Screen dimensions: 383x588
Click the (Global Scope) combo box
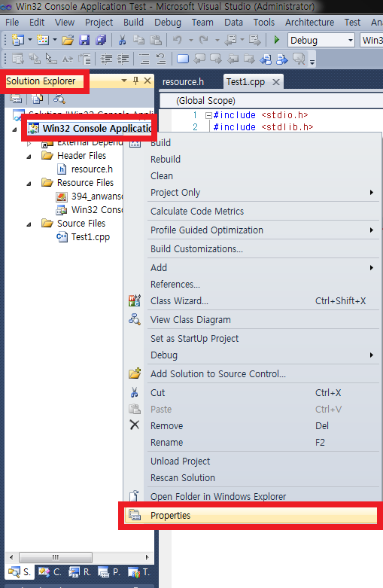coord(272,100)
